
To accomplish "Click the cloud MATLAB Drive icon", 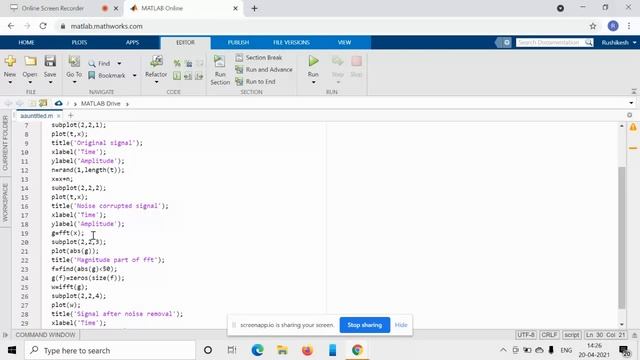I will click(x=58, y=103).
